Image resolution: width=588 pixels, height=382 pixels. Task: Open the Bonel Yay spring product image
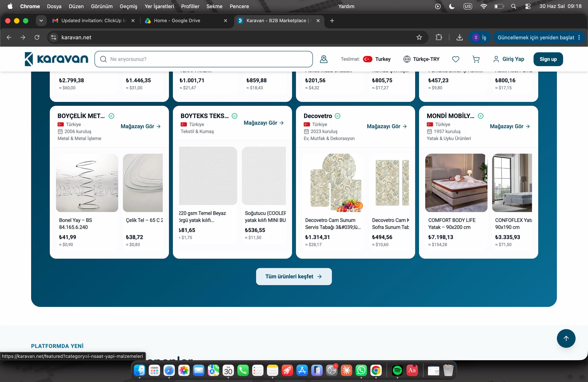pos(87,183)
